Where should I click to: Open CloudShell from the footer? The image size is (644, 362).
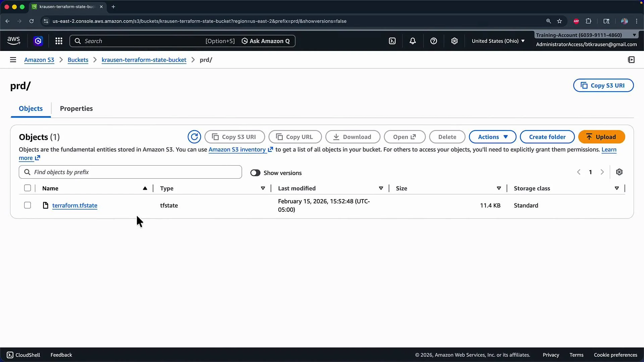click(x=23, y=355)
